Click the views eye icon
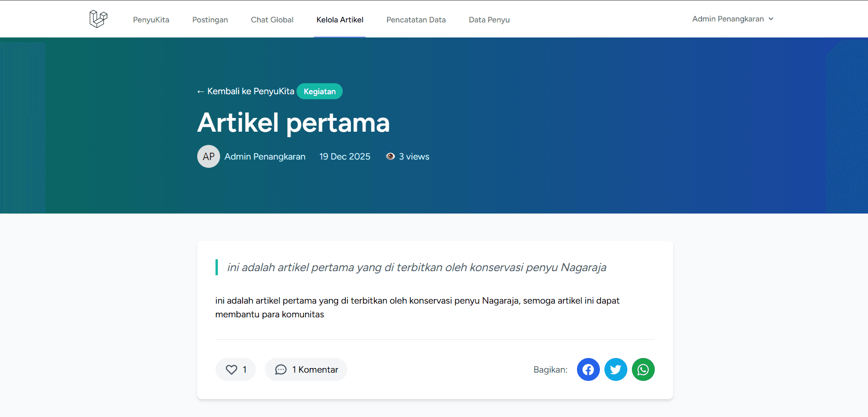 [x=390, y=156]
